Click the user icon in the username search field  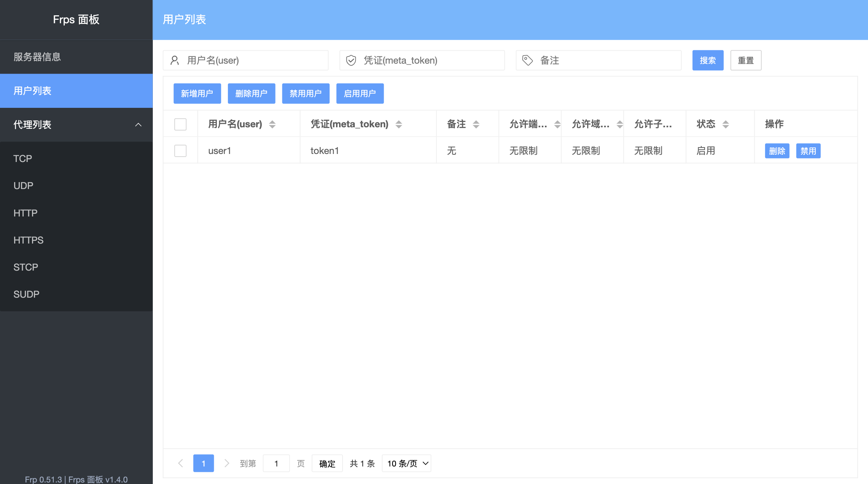(x=175, y=60)
